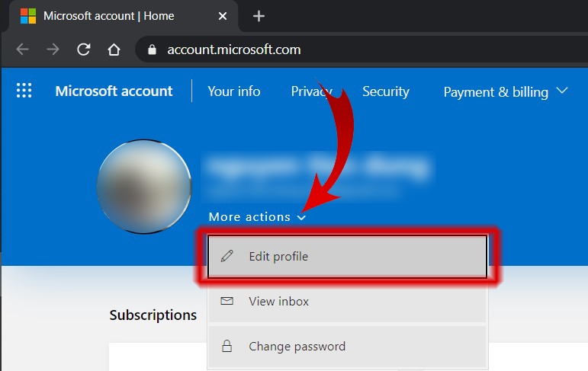The image size is (588, 371).
Task: Expand the Payment & billing menu
Action: pyautogui.click(x=506, y=92)
